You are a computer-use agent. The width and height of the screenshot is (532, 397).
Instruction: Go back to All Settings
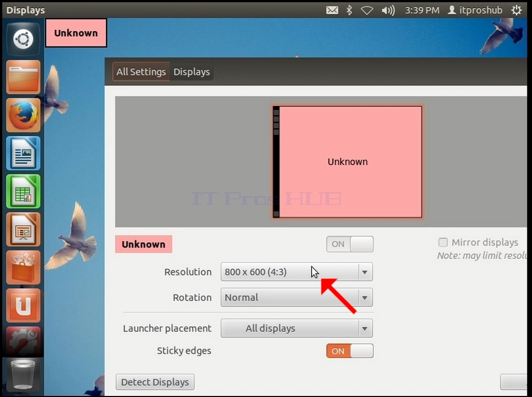[141, 71]
